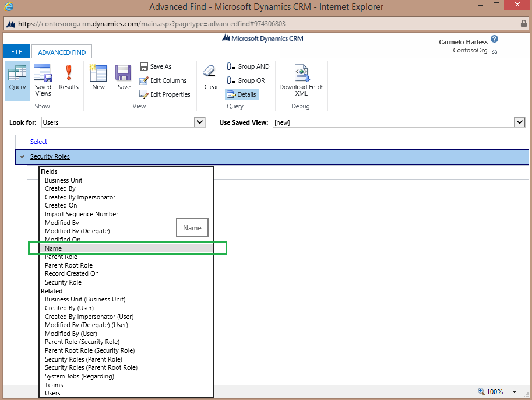532x400 pixels.
Task: Open the Help question mark icon
Action: click(x=494, y=39)
